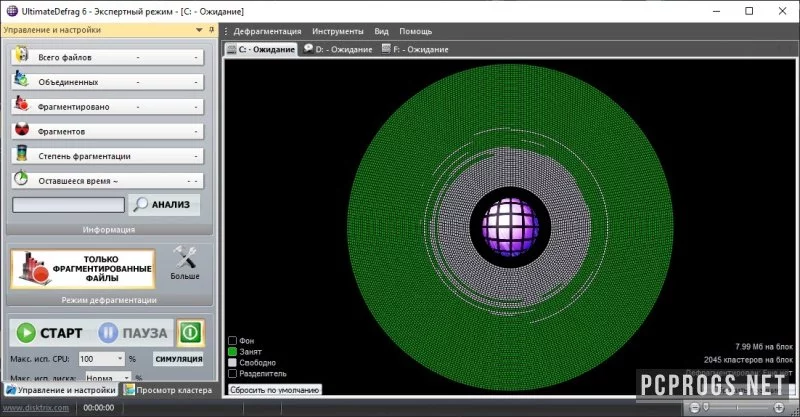Click the СТАРТ button

pos(49,333)
